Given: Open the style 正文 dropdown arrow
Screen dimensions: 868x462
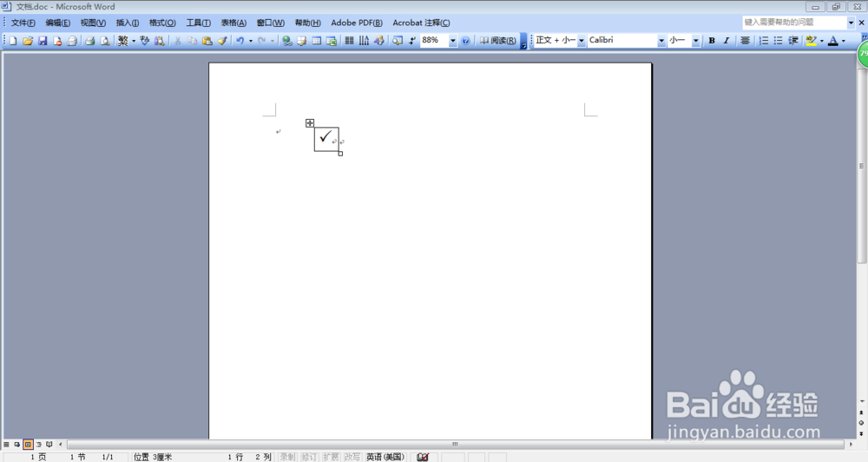Looking at the screenshot, I should click(582, 41).
